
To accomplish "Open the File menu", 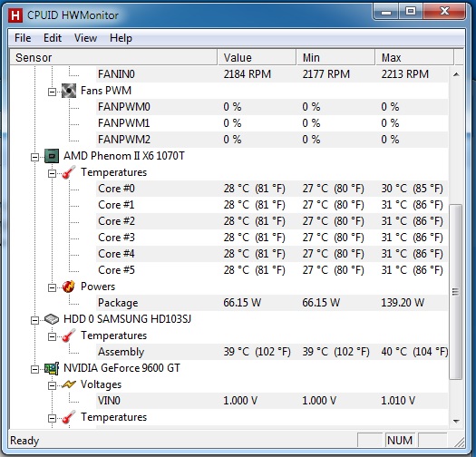I will point(23,38).
